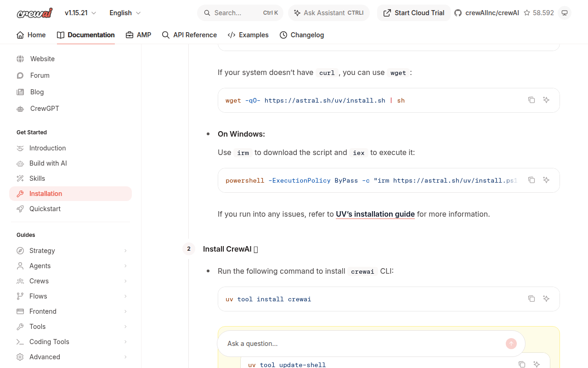Focus the Search field
588x368 pixels.
[240, 13]
